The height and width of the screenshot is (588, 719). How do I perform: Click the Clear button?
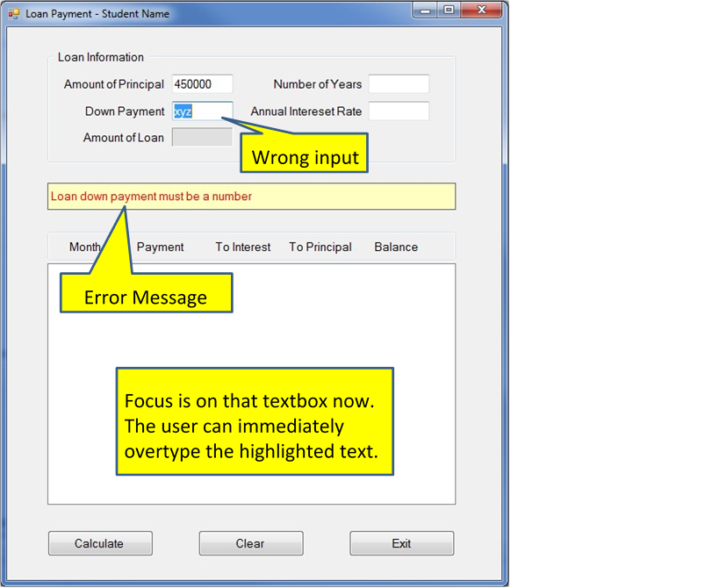[251, 543]
